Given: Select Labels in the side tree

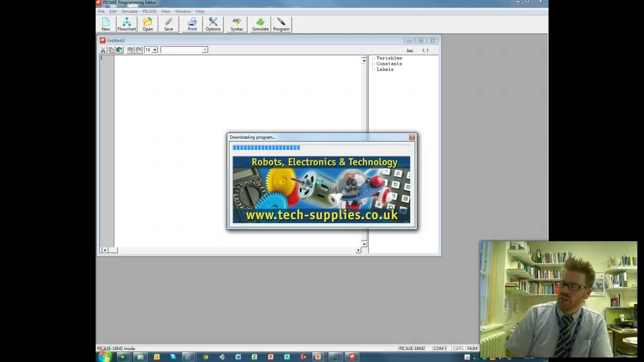Looking at the screenshot, I should (385, 69).
